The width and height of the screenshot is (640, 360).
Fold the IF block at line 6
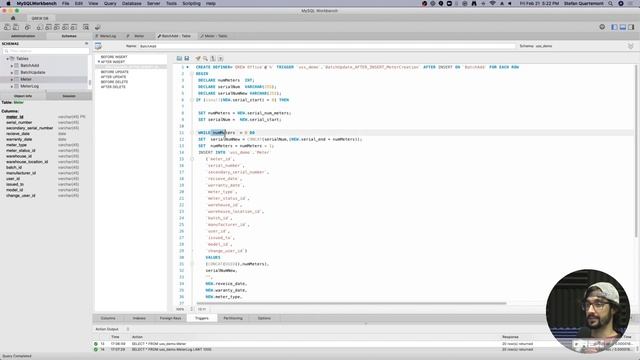click(192, 100)
